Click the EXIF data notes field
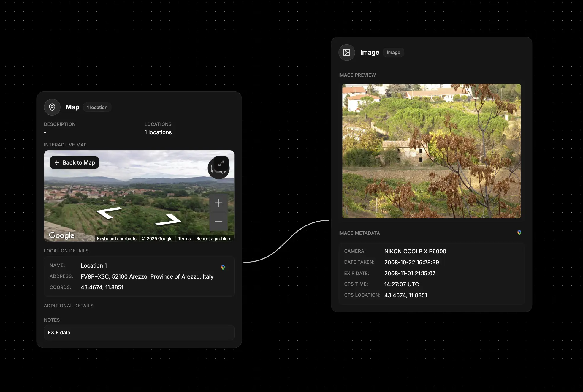Viewport: 583px width, 392px height. pyautogui.click(x=139, y=333)
